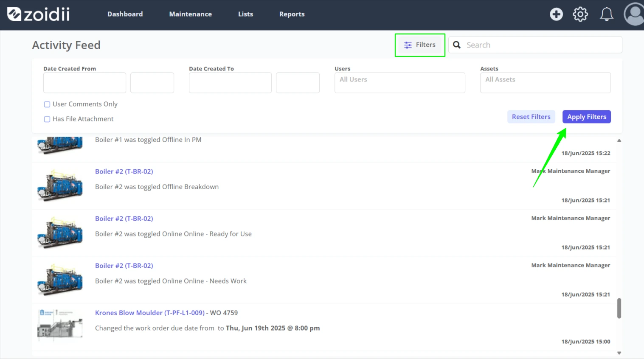Click the activity feed scrollbar thumb
The width and height of the screenshot is (644, 359).
[x=619, y=308]
